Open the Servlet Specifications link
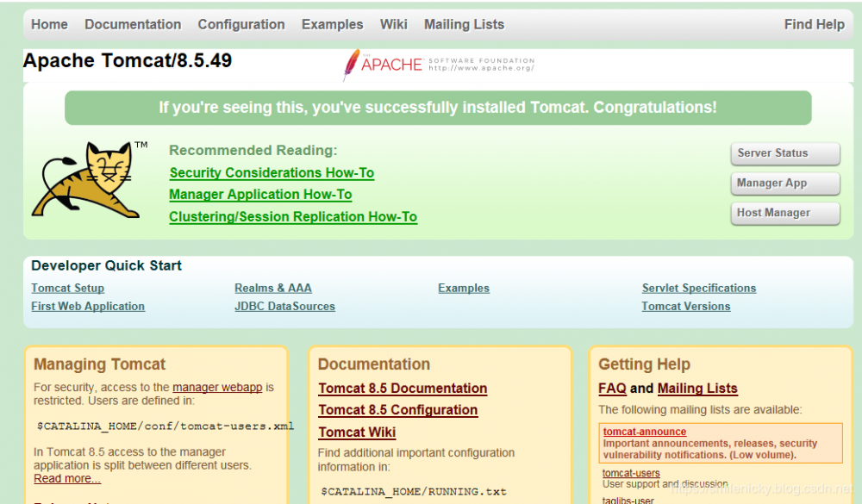 click(x=699, y=288)
